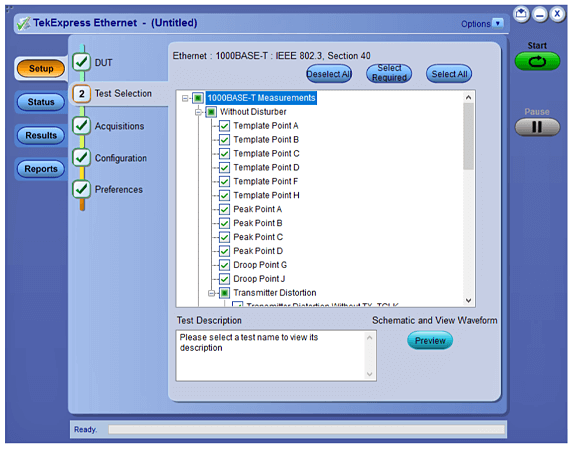
Task: Switch to the Results panel
Action: tap(41, 135)
